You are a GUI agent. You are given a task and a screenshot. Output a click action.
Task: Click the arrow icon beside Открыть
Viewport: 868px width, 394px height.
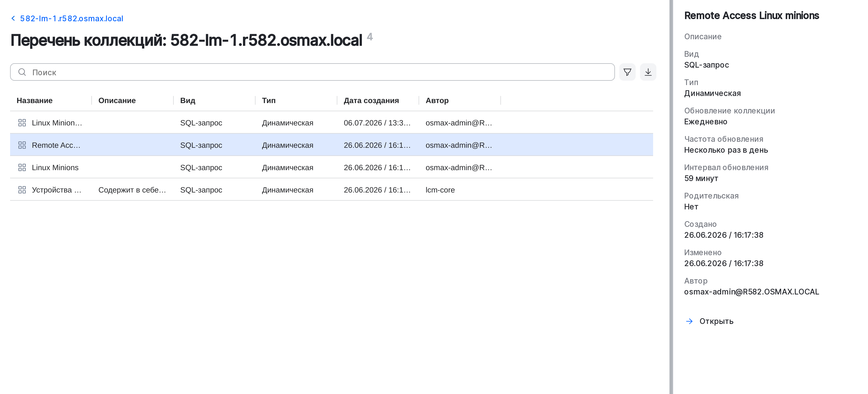[689, 321]
